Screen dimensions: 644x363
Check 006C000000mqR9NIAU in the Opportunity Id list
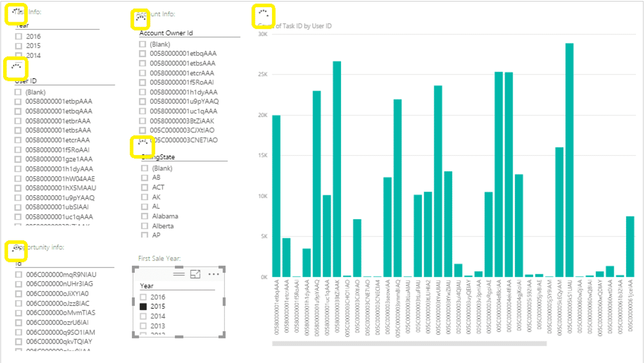[x=19, y=275]
